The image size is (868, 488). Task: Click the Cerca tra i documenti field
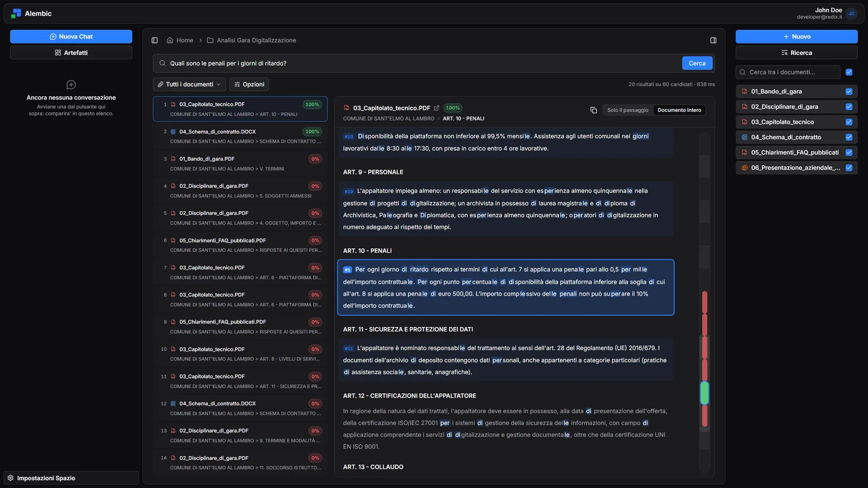click(x=788, y=72)
